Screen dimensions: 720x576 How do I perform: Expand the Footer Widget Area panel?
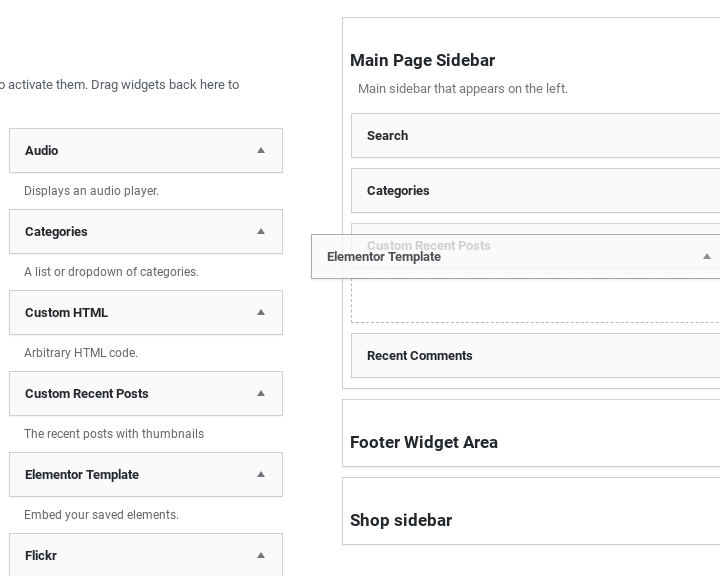[x=424, y=442]
